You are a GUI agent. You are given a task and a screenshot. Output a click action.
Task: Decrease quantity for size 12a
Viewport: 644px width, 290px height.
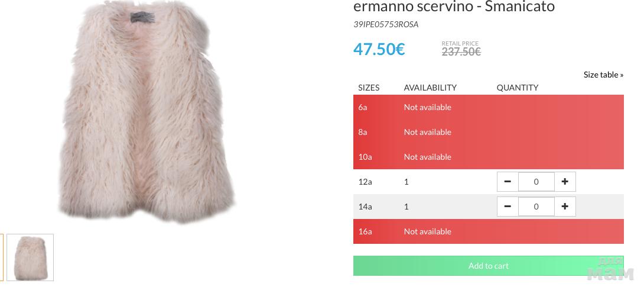[508, 182]
